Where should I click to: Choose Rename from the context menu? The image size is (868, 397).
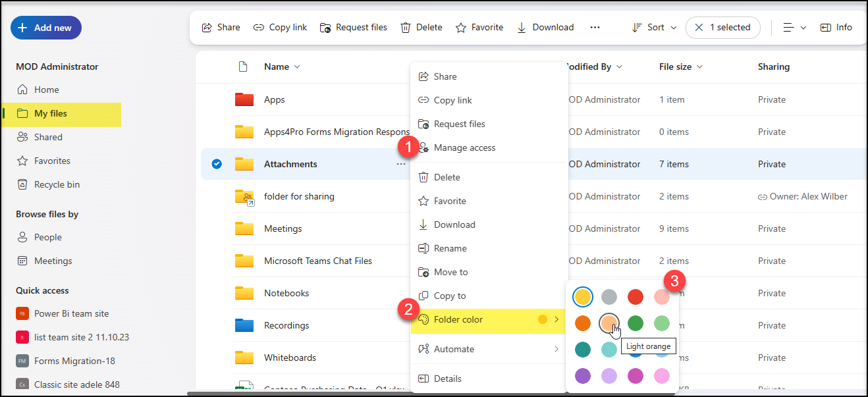coord(450,248)
